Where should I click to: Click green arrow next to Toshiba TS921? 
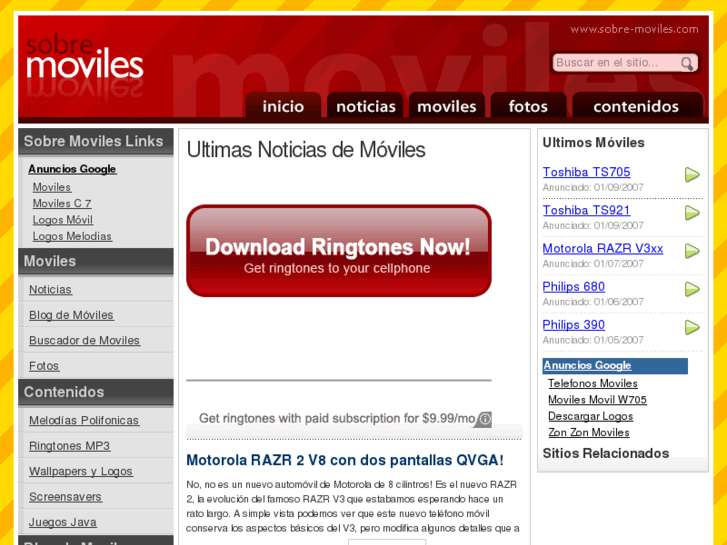(692, 213)
